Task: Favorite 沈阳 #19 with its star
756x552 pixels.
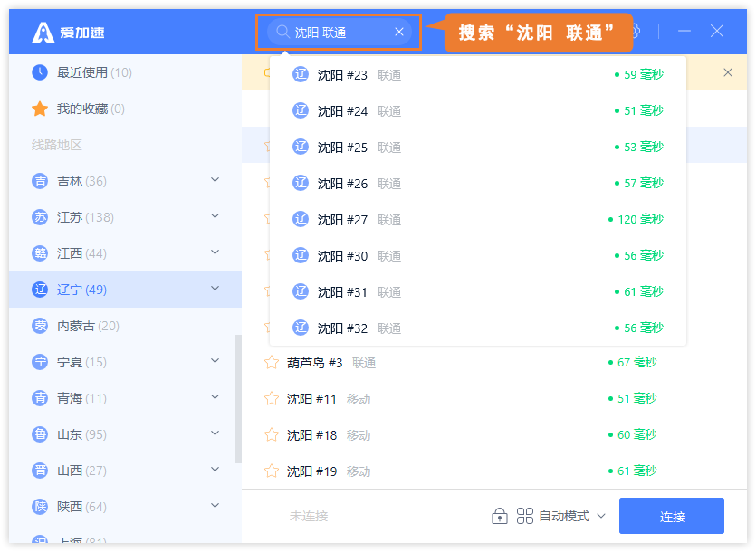Action: [x=272, y=471]
